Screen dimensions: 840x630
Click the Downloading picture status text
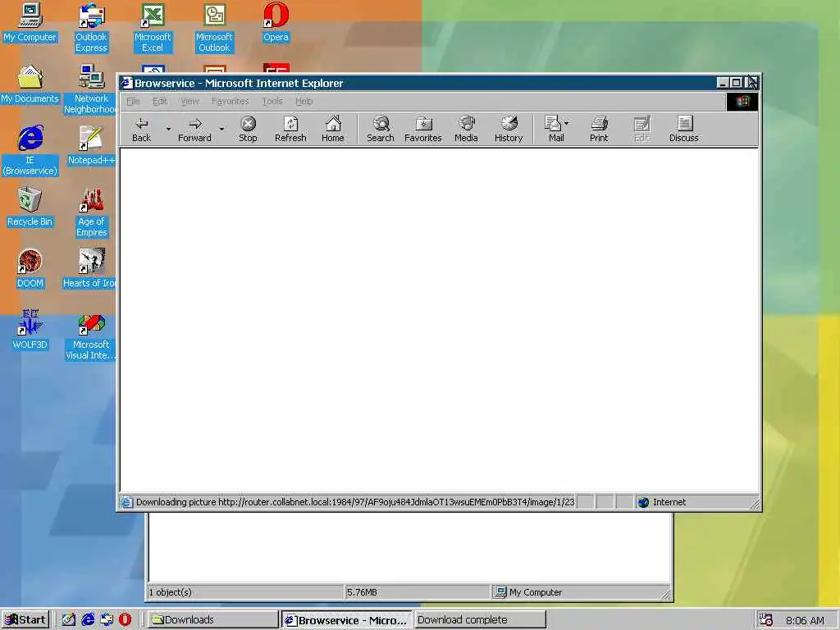[354, 502]
